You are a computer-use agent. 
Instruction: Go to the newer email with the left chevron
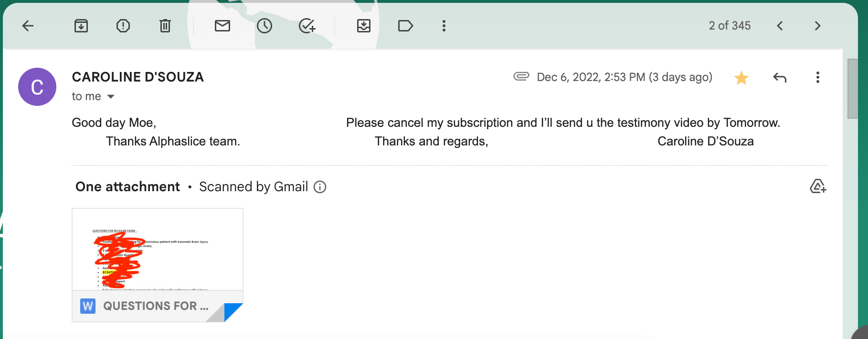[780, 26]
